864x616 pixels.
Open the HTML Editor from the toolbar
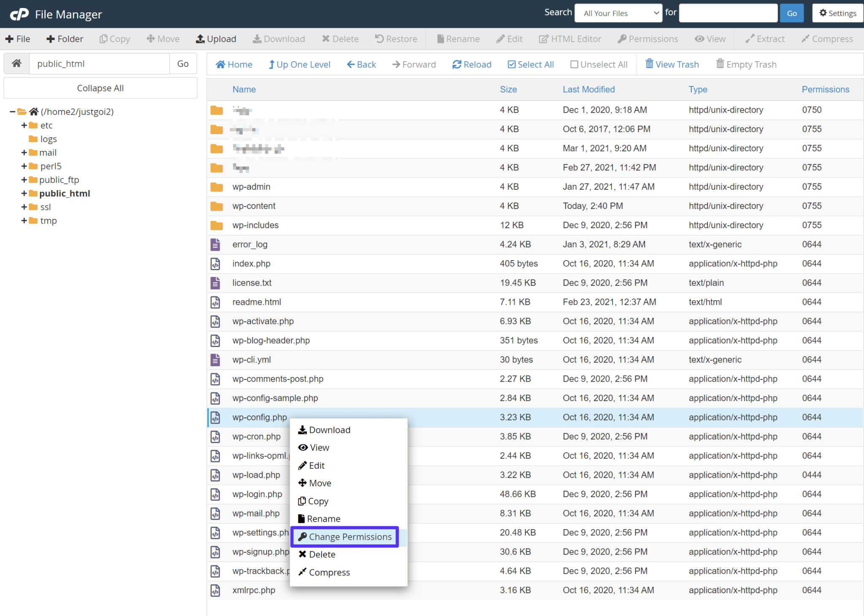point(570,38)
